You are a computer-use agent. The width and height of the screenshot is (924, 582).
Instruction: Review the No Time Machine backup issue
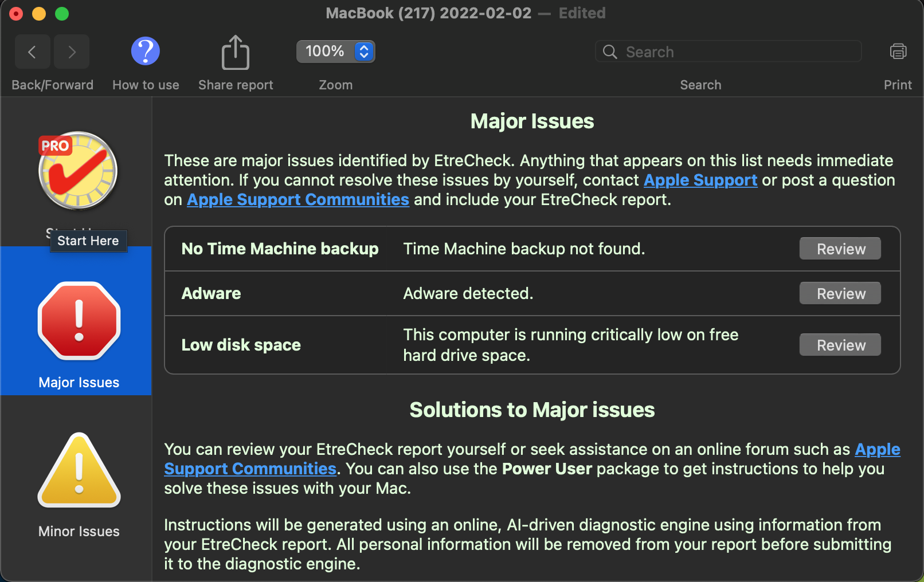tap(840, 249)
